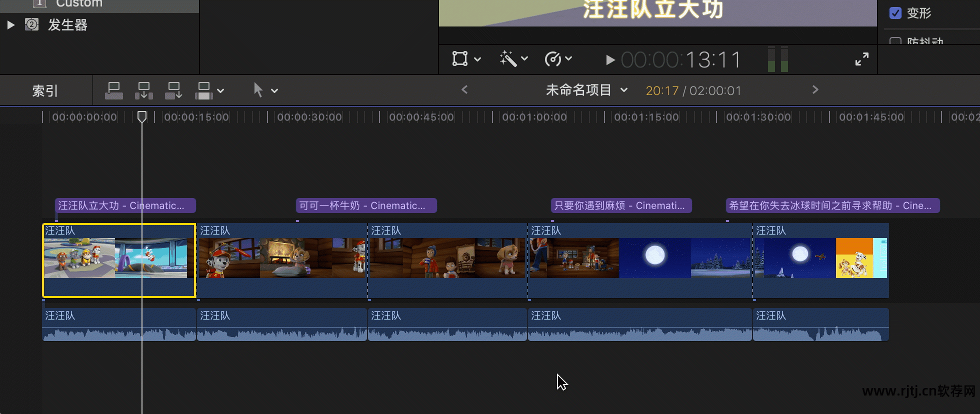Insert the selected clip into the timeline
This screenshot has width=980, height=414.
click(144, 90)
